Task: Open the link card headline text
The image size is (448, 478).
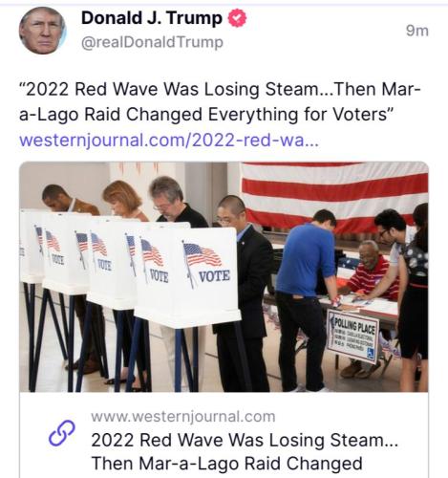Action: [245, 451]
